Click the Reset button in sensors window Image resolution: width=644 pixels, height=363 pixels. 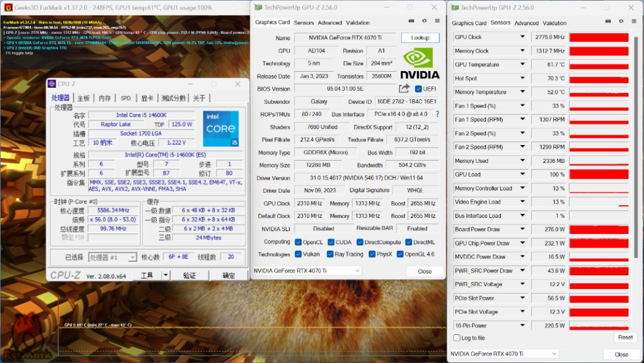[625, 337]
